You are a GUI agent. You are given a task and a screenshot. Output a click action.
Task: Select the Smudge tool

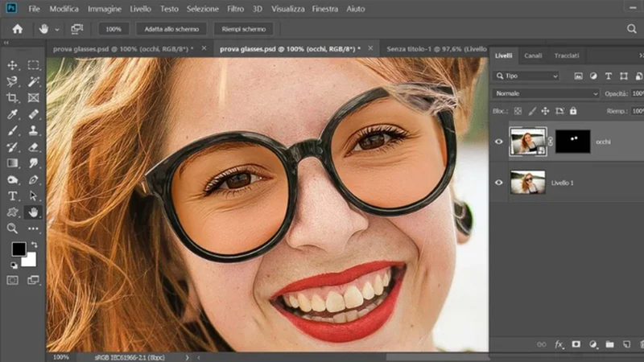tap(33, 163)
